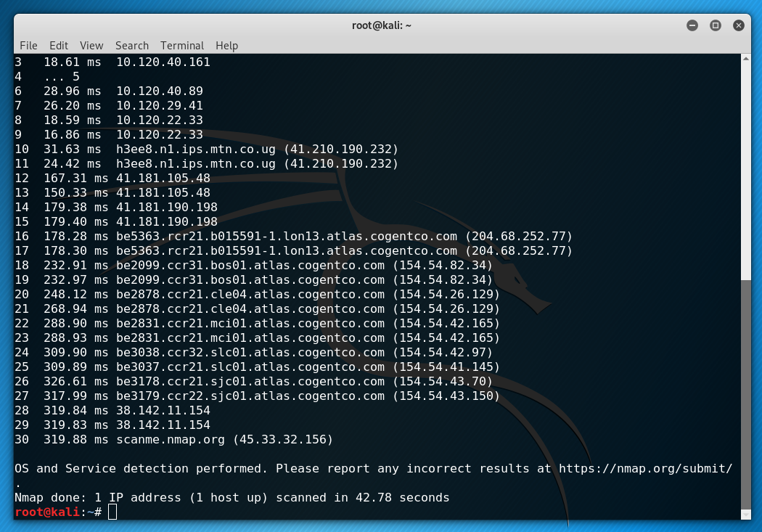Click the scrollbar up arrow
Image resolution: width=762 pixels, height=532 pixels.
coord(746,59)
